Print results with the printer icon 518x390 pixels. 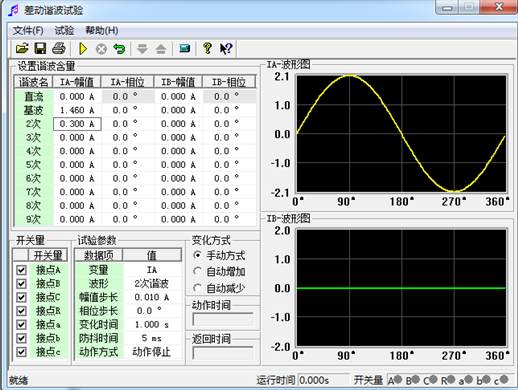pyautogui.click(x=59, y=49)
